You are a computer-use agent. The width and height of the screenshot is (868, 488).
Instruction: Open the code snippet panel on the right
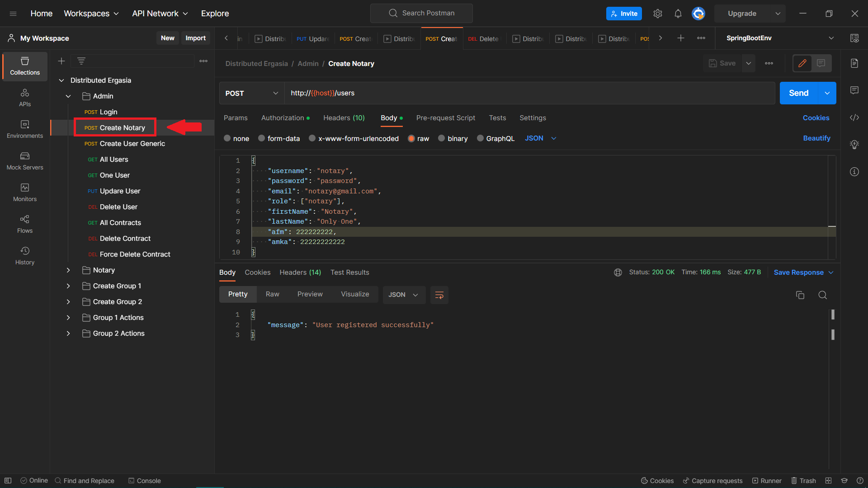(x=854, y=117)
